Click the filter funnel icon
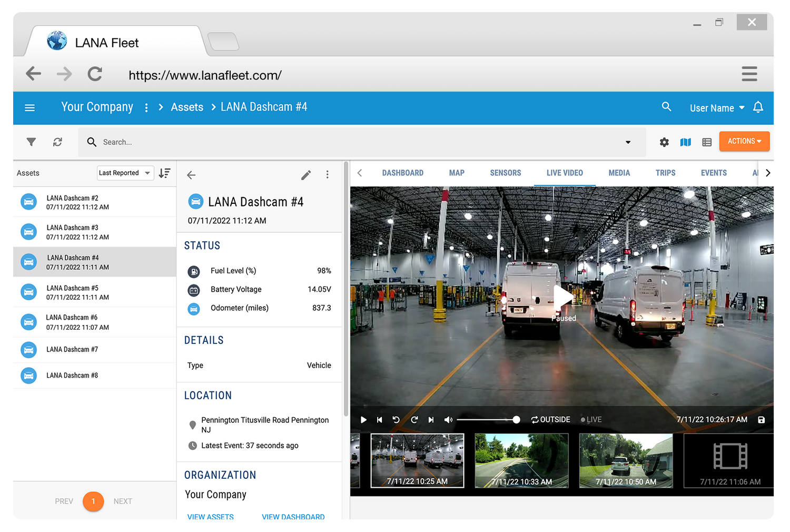790x532 pixels. (x=31, y=142)
